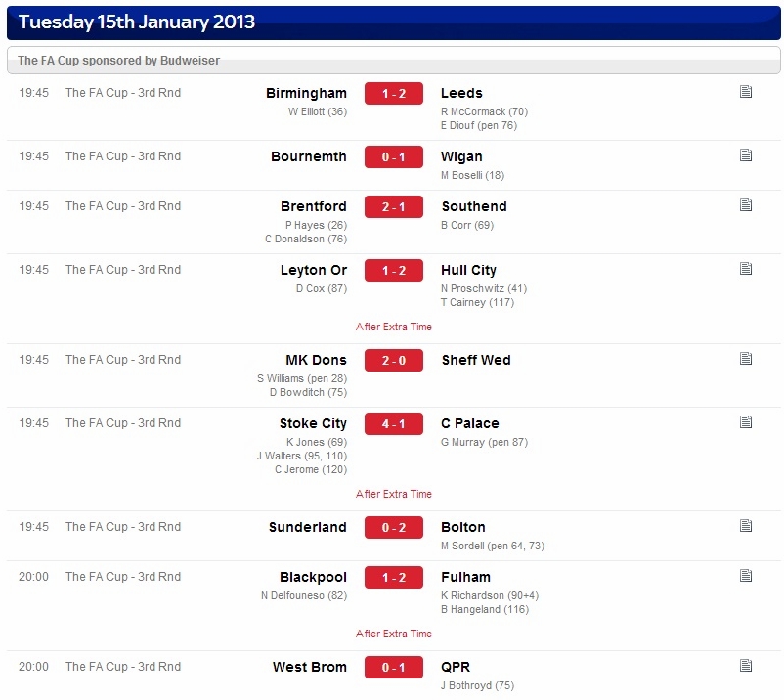Open match report icon for Blackpool v Fulham

click(746, 576)
